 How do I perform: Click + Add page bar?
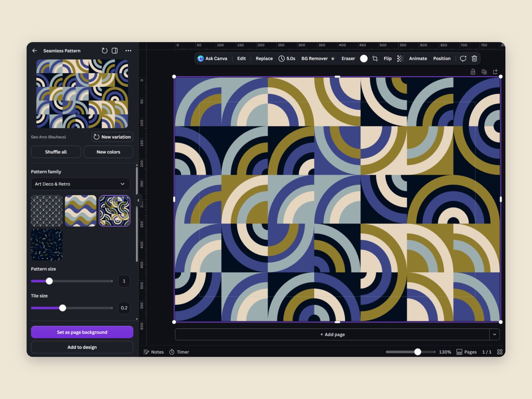click(332, 334)
